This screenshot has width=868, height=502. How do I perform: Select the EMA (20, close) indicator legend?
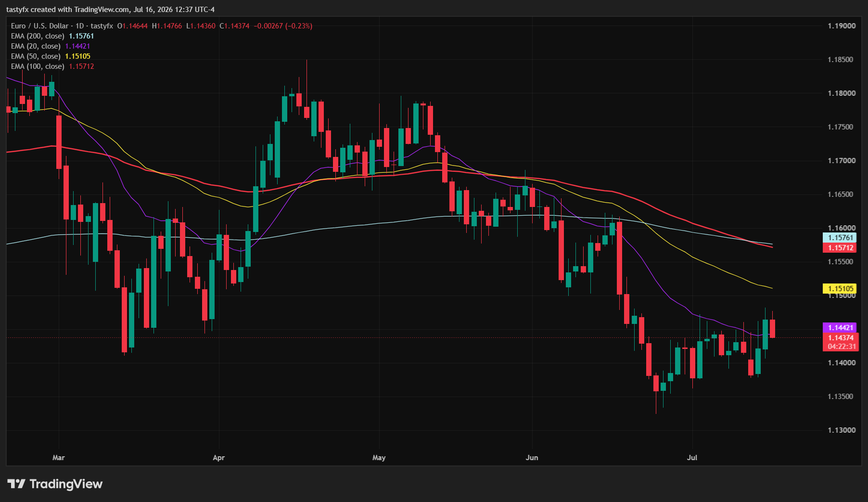coord(51,46)
